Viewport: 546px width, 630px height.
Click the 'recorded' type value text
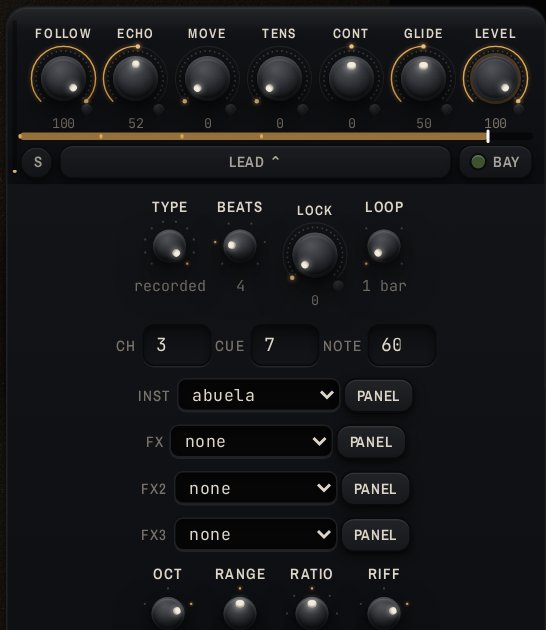pyautogui.click(x=170, y=286)
